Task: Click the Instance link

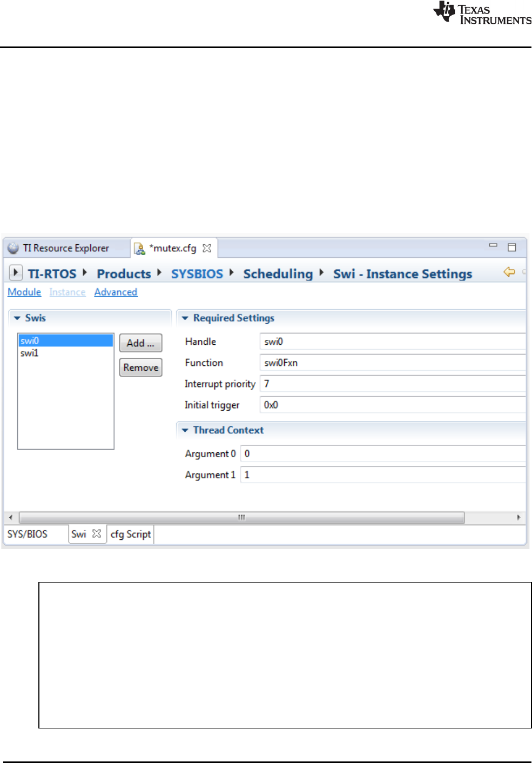Action: click(68, 292)
